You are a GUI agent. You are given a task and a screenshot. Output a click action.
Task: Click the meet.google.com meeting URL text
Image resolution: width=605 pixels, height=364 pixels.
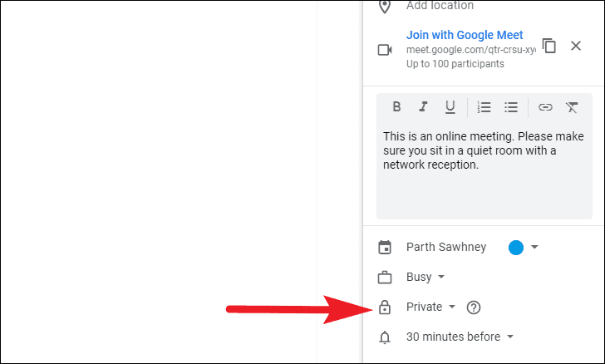click(x=470, y=50)
